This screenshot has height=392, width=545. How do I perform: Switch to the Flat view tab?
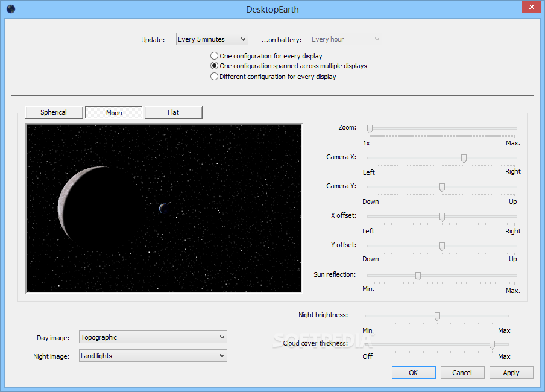point(173,112)
